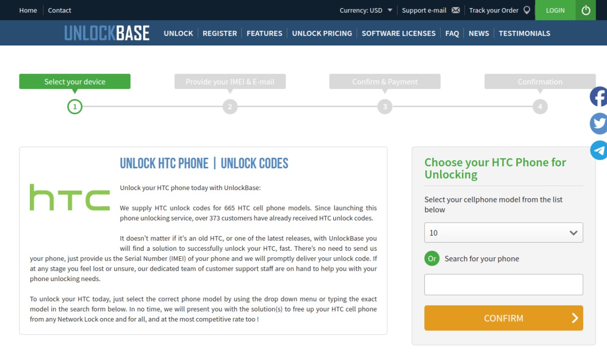Focus the 'Search for your phone' input field

point(504,284)
